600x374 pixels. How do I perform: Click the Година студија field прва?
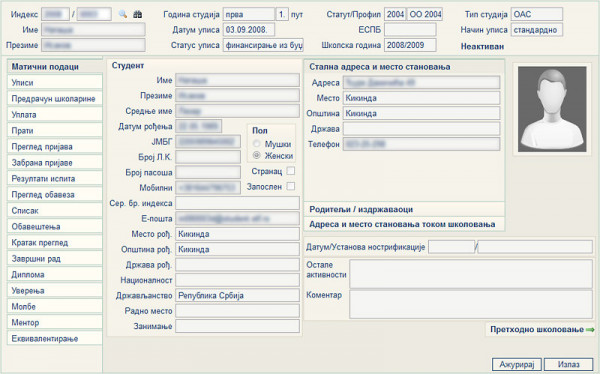click(249, 15)
